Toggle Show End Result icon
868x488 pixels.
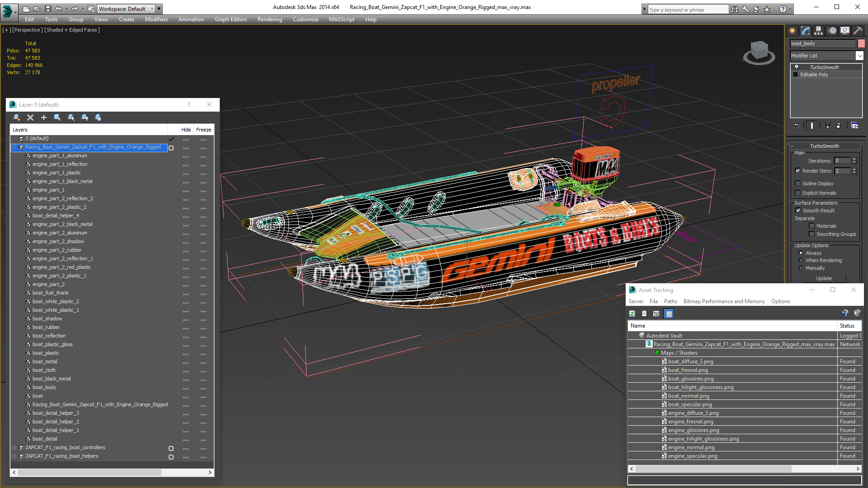coord(812,126)
